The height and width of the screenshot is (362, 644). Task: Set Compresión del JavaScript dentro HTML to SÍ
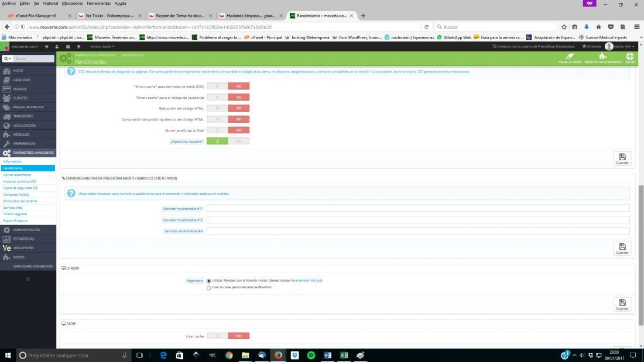click(x=217, y=119)
